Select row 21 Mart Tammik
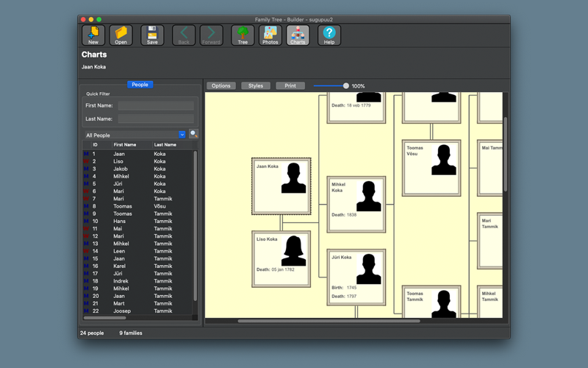 [x=137, y=303]
